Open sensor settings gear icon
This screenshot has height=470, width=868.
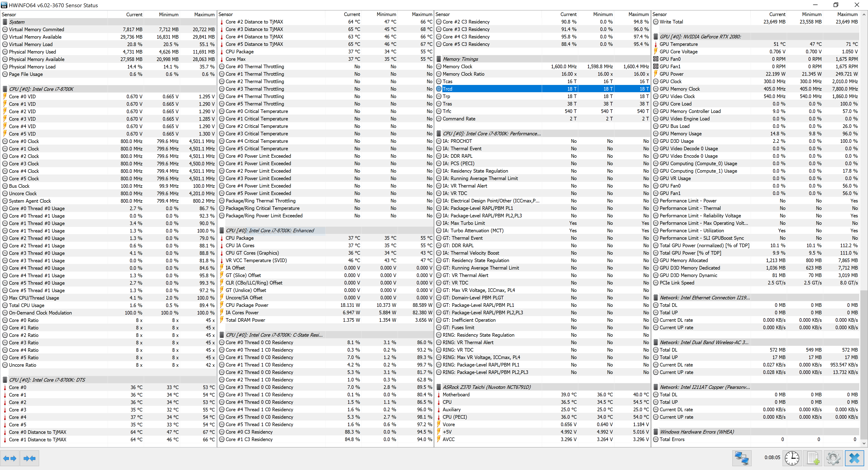(x=833, y=458)
